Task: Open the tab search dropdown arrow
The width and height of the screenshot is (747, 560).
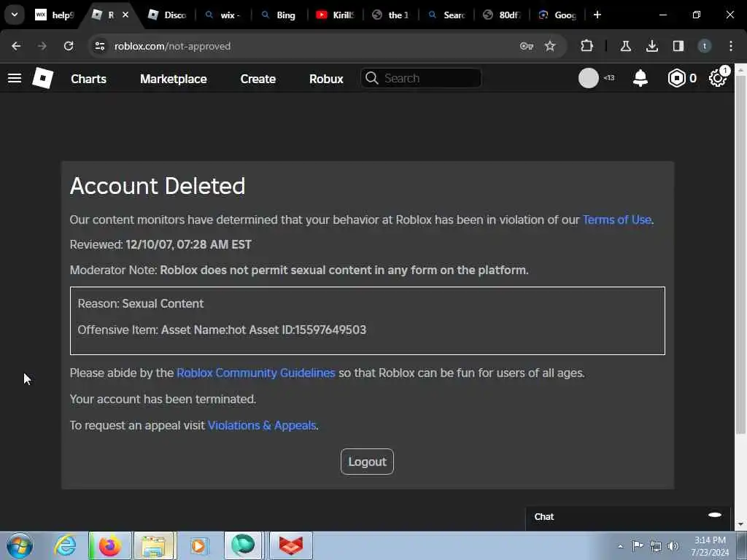Action: (15, 15)
